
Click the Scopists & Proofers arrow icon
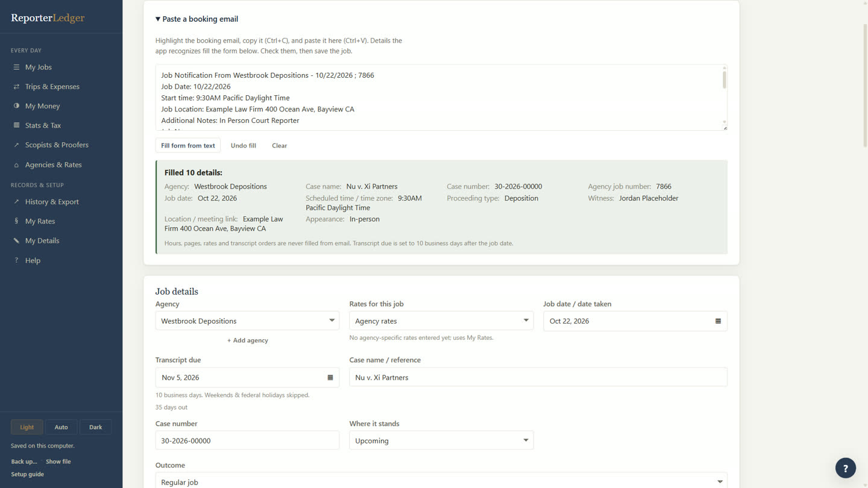pos(16,145)
